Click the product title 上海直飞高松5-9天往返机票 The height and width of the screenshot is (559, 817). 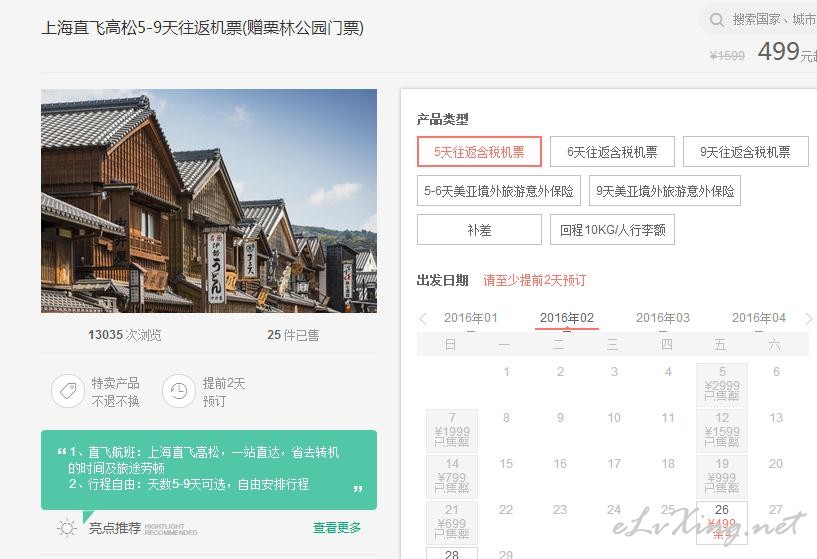[x=202, y=28]
